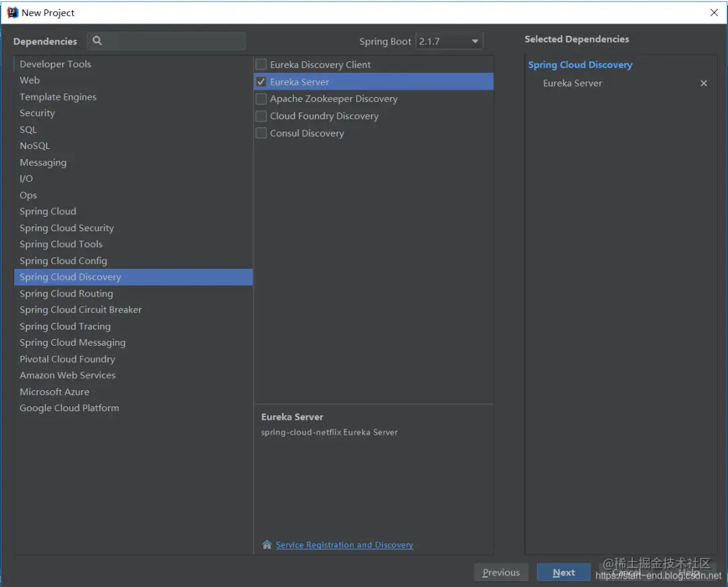Select Spring Cloud Discovery category
The width and height of the screenshot is (728, 587).
coord(133,277)
